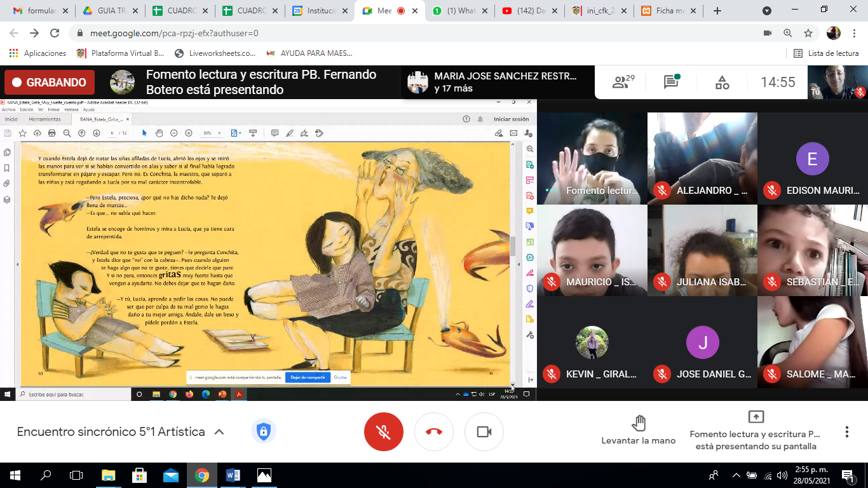
Task: Select SEBASTIAN video tile
Action: tap(813, 250)
